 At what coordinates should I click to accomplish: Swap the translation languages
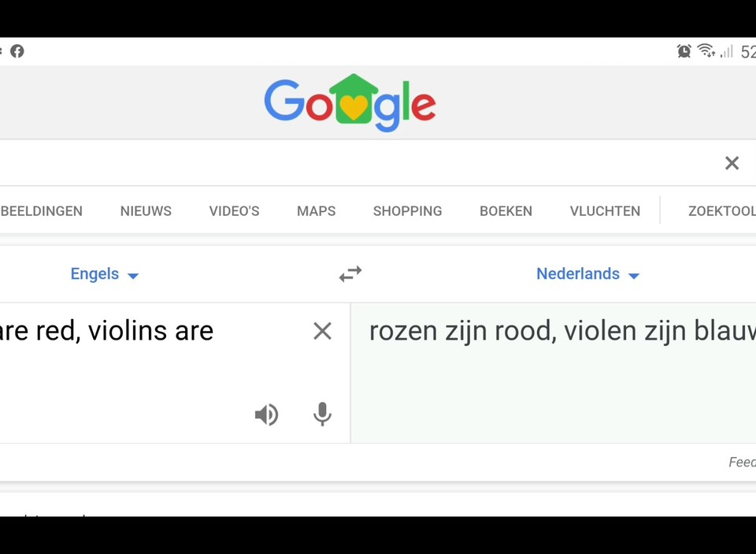350,273
